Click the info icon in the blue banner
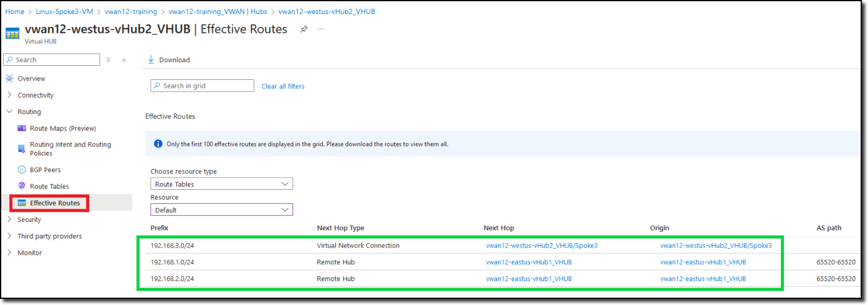The width and height of the screenshot is (868, 305). click(x=158, y=145)
